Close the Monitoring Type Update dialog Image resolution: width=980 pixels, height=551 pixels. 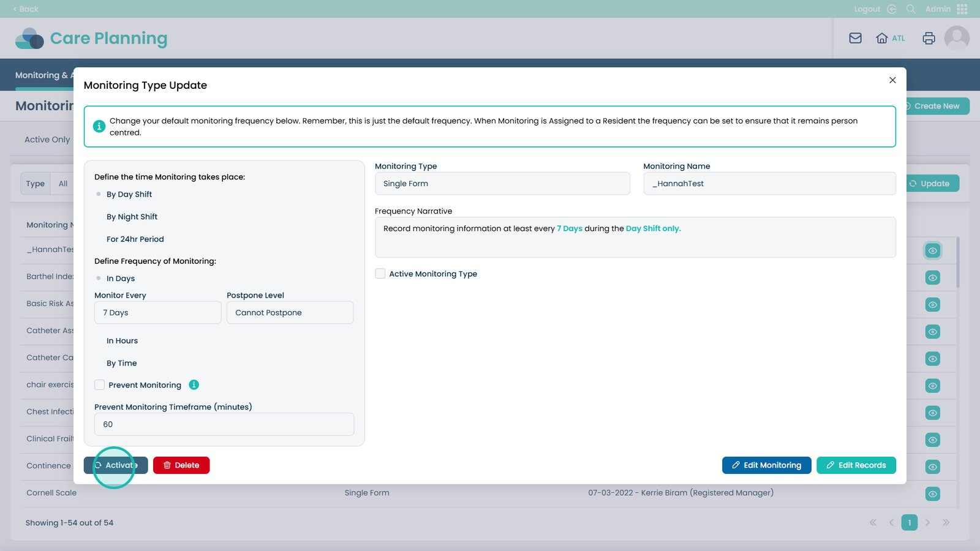(892, 80)
